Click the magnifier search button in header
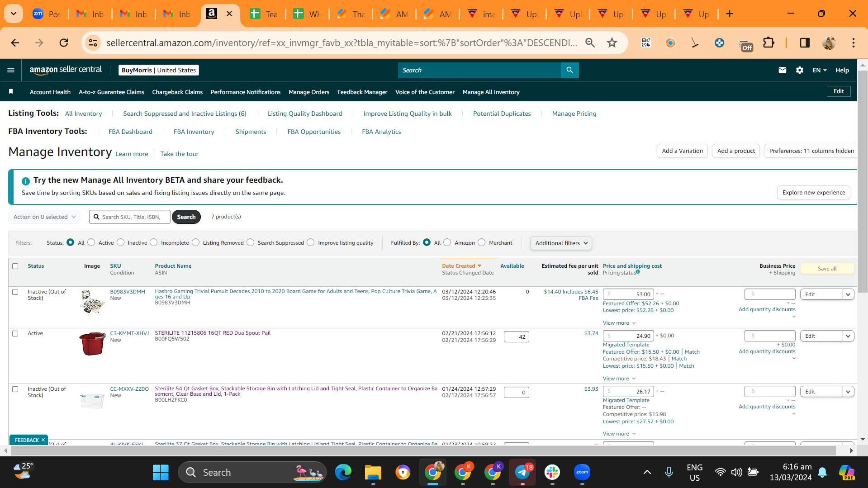The width and height of the screenshot is (868, 488). (x=569, y=70)
